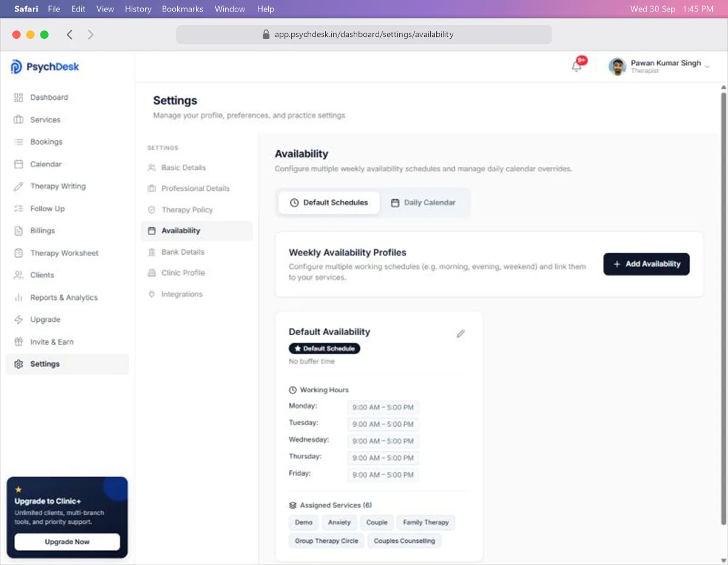Open the Dashboard sidebar icon
Screen dimensions: 728x565
tap(18, 98)
